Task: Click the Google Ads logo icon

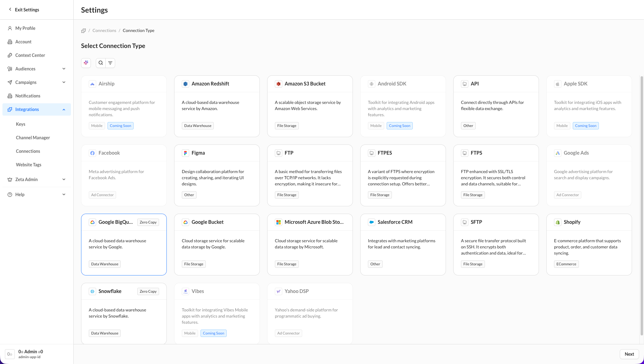Action: point(558,153)
